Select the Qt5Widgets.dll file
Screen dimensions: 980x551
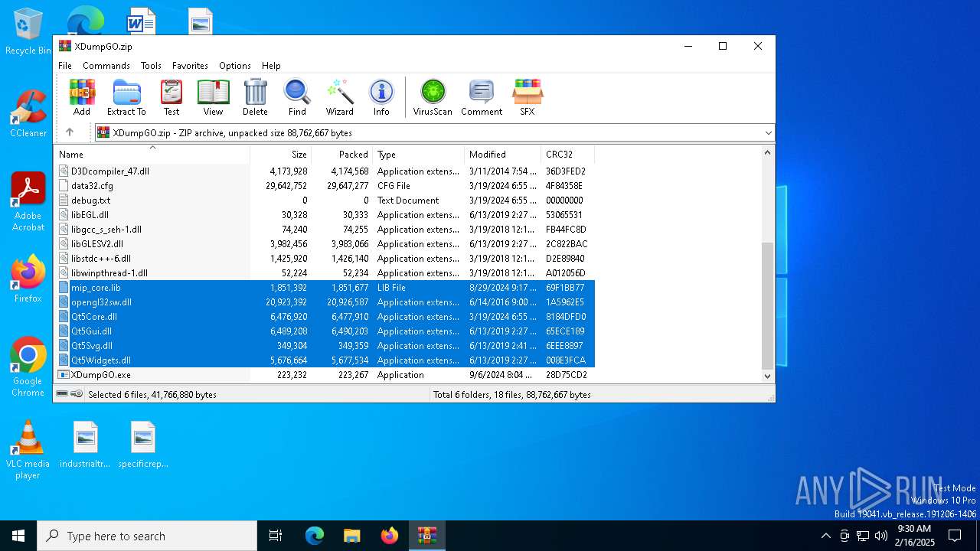point(325,360)
